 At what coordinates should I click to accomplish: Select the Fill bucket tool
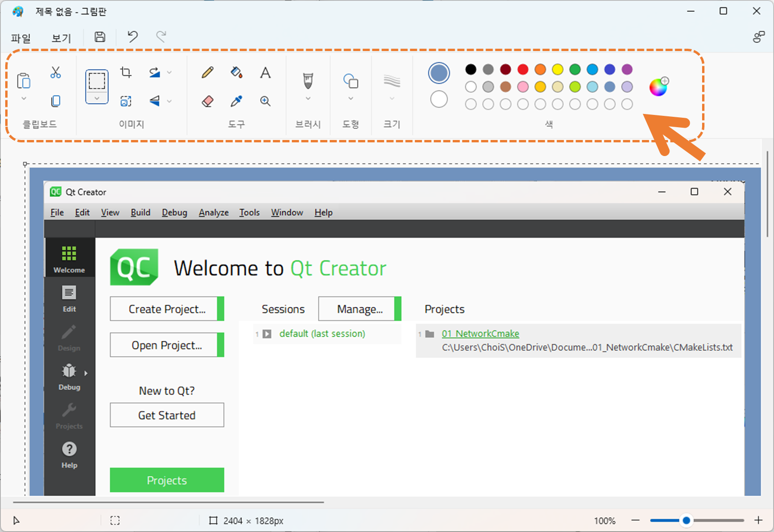(x=237, y=72)
